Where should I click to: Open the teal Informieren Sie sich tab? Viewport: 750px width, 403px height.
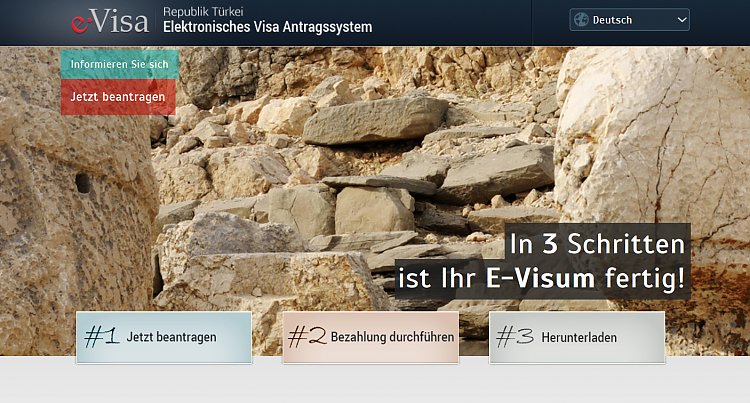point(120,64)
